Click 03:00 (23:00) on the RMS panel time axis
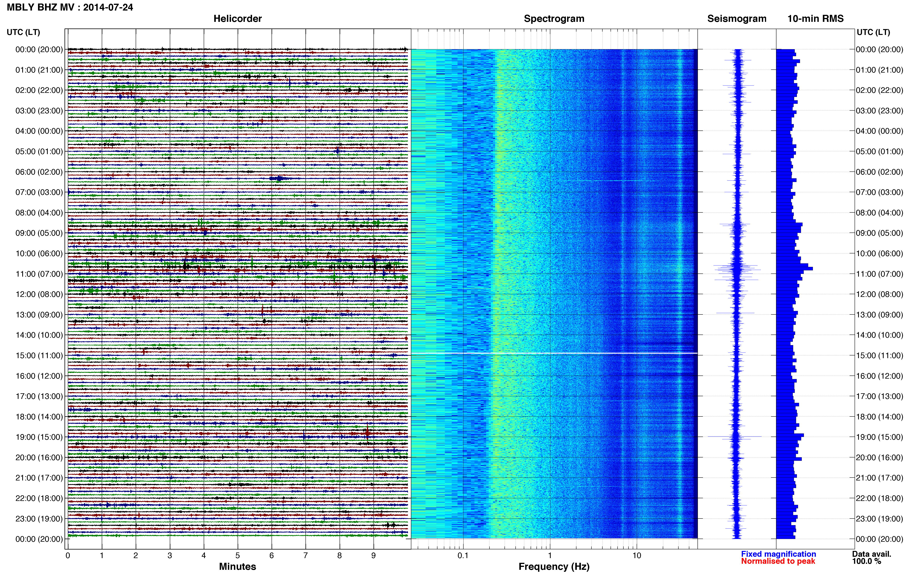 [x=879, y=111]
